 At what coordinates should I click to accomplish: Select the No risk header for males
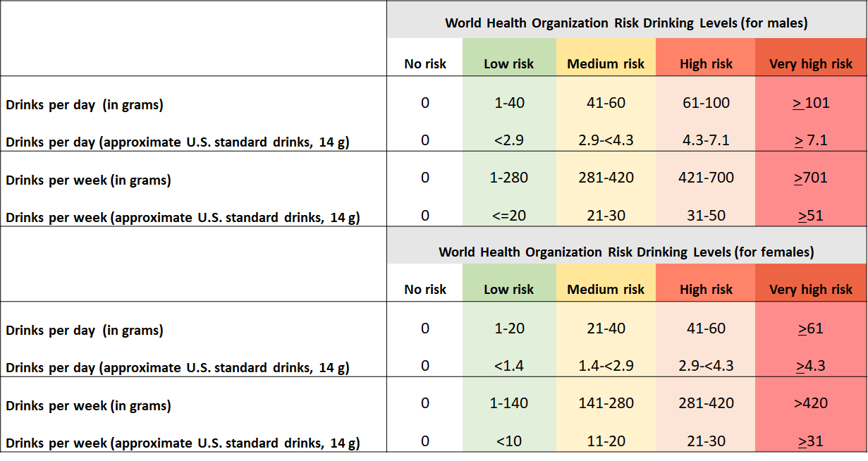[425, 64]
